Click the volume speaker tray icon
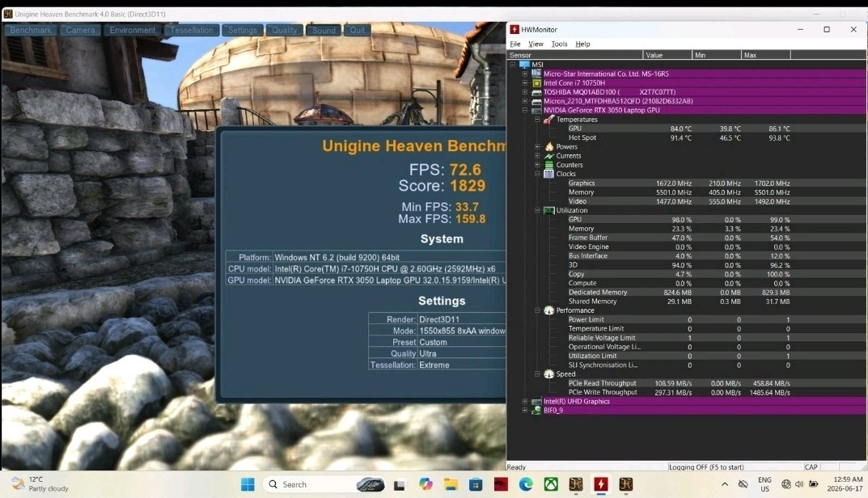Viewport: 868px width, 498px height. click(798, 484)
